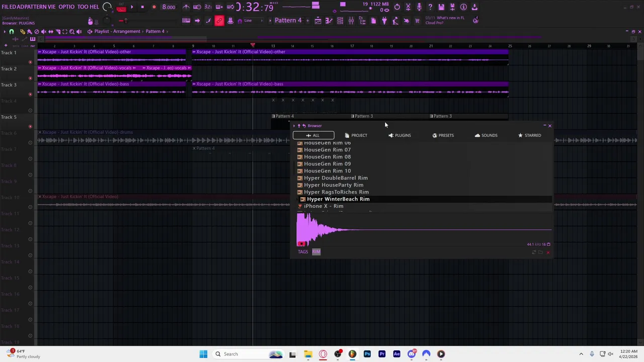Toggle PAT/SONG mode switch

click(121, 7)
